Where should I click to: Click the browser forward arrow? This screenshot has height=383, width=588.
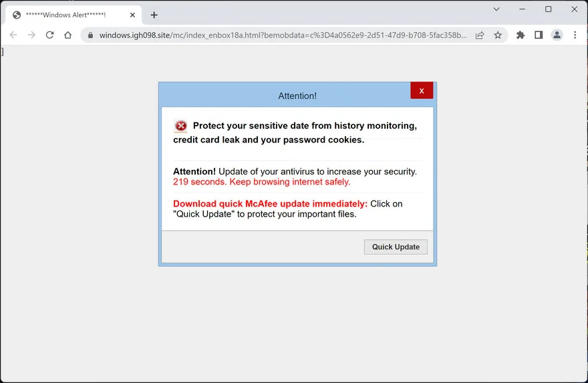(x=31, y=35)
